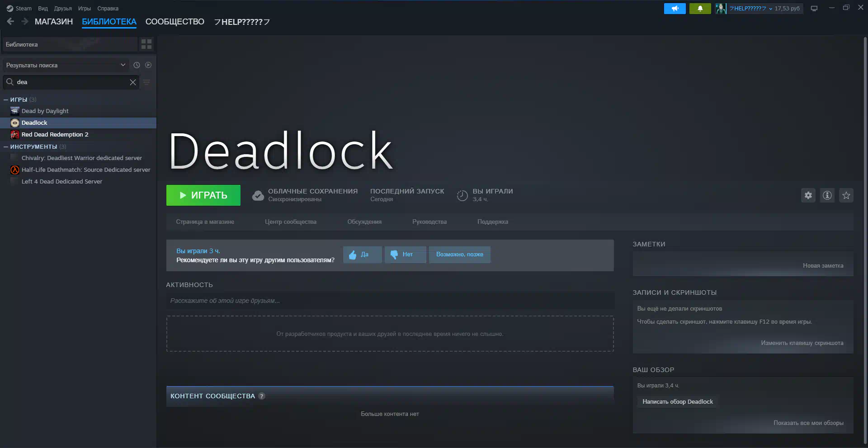Screen dimensions: 868x448
Task: Click the Deadlock game icon in list
Action: (x=15, y=123)
